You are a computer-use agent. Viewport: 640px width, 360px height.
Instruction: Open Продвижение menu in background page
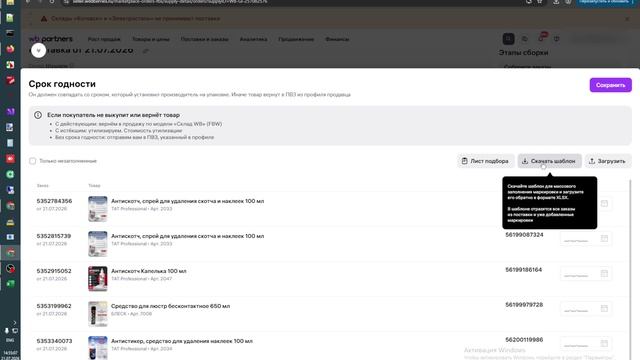[x=296, y=39]
